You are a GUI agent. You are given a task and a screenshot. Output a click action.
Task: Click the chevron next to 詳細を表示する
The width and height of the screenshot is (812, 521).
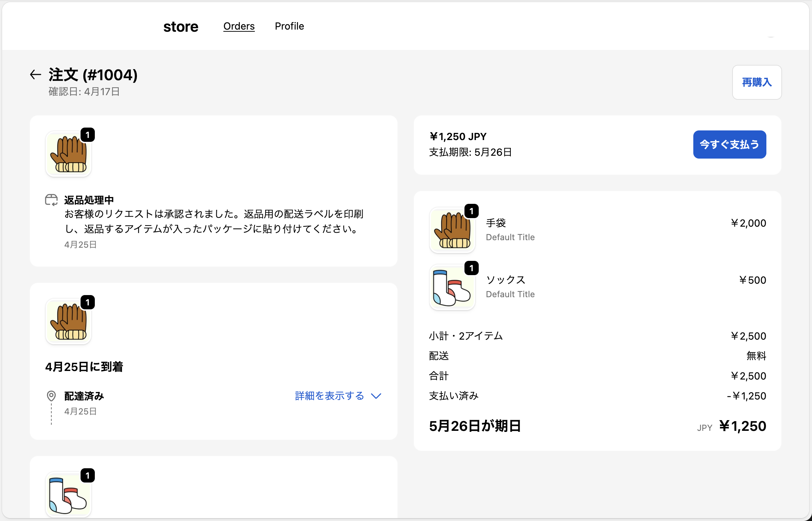(x=375, y=396)
